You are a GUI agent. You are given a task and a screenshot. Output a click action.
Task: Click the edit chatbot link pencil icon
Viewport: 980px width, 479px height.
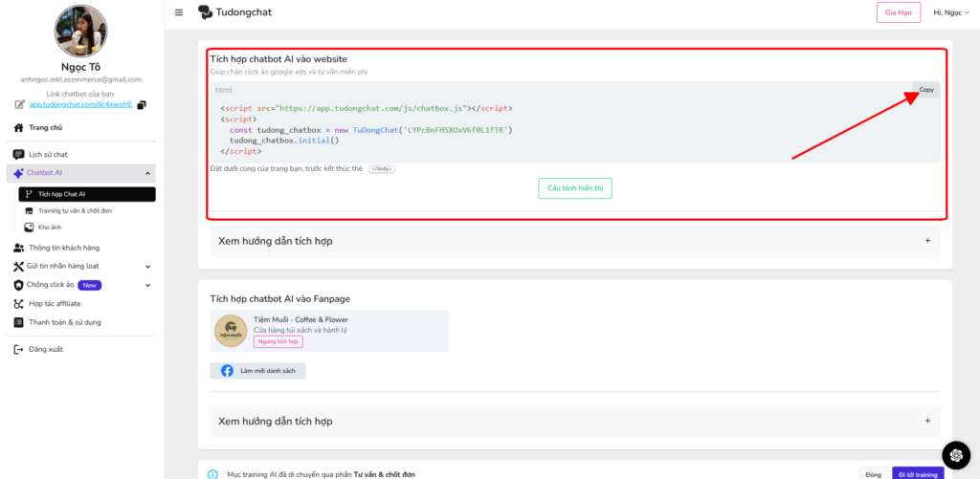click(x=20, y=104)
